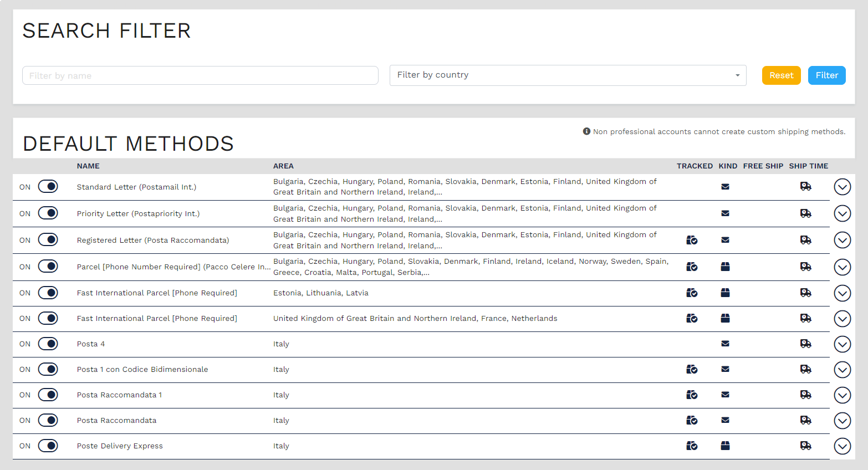Toggle the switch in the Estonia, Lithuania, Latvia row
Screen dimensions: 868x470
point(48,292)
